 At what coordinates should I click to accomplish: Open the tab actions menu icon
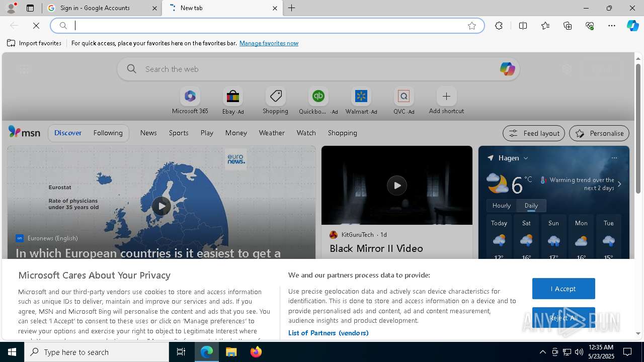pyautogui.click(x=30, y=8)
